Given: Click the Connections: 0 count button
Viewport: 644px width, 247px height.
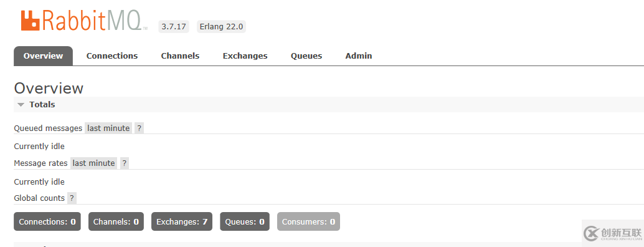Looking at the screenshot, I should (47, 221).
